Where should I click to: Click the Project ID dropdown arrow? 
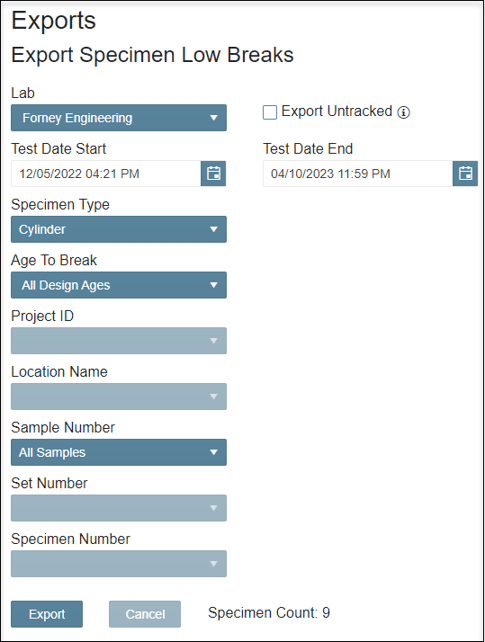click(x=213, y=341)
